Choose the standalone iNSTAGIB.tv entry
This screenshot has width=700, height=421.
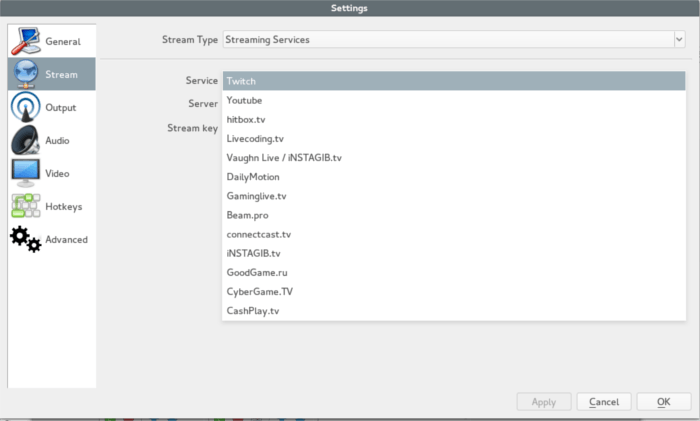point(454,253)
